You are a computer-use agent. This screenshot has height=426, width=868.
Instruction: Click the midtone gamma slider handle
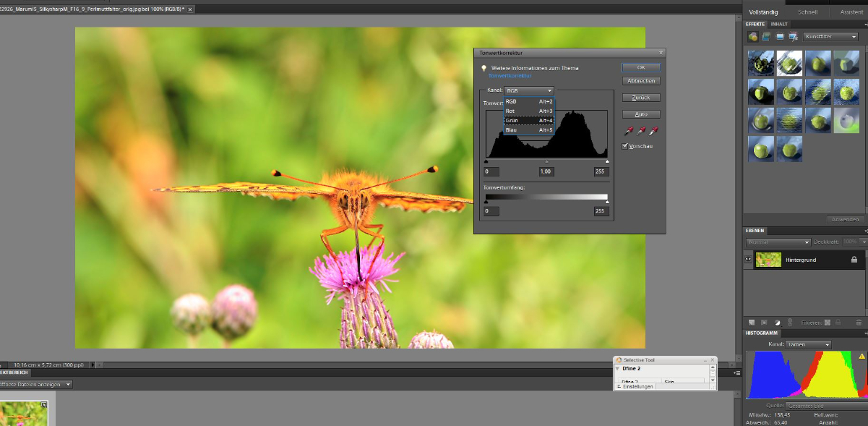[546, 162]
